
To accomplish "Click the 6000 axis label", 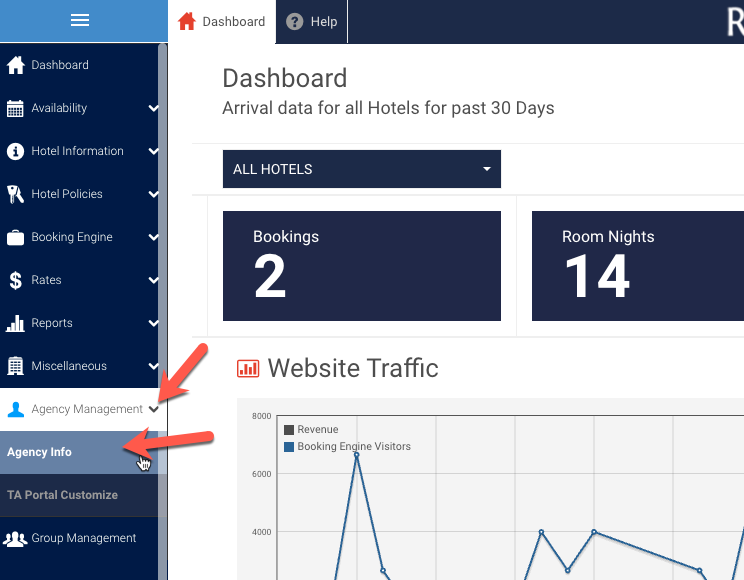I will click(261, 474).
